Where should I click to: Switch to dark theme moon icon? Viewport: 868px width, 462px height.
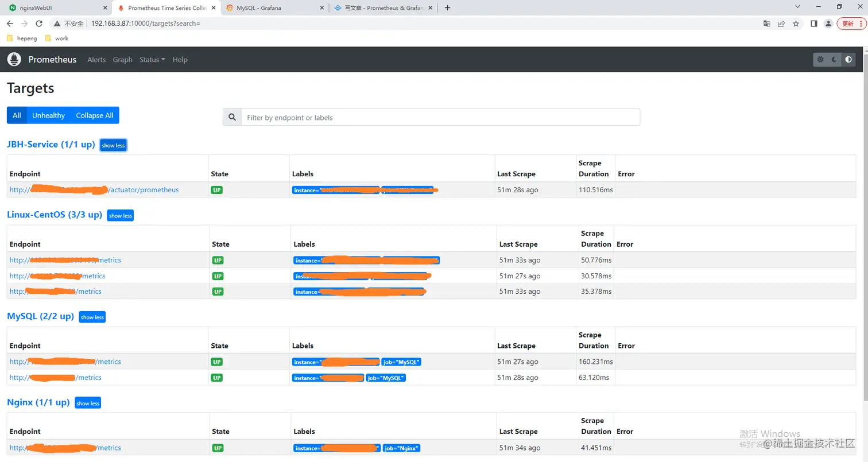point(834,60)
